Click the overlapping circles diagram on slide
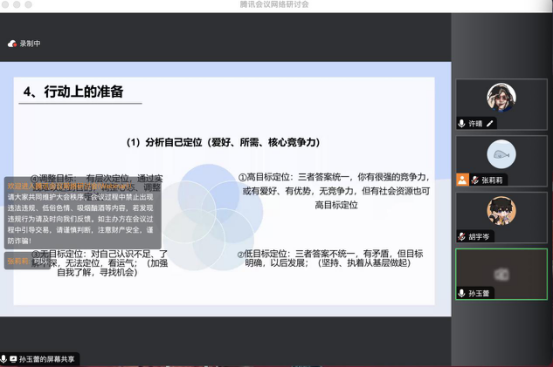 211,217
